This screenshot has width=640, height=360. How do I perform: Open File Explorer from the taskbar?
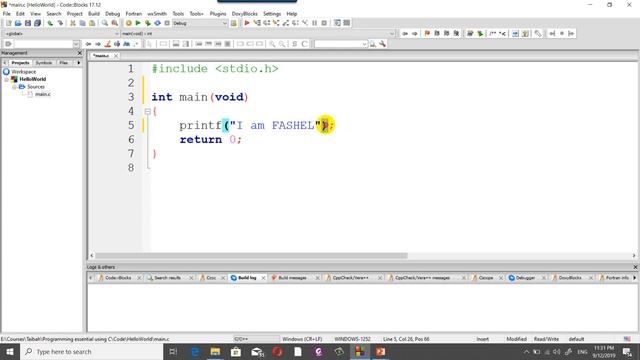[x=215, y=351]
